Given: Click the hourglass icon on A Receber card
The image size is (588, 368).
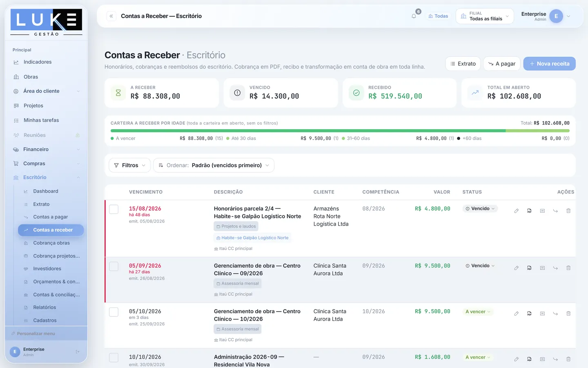Looking at the screenshot, I should click(x=118, y=93).
